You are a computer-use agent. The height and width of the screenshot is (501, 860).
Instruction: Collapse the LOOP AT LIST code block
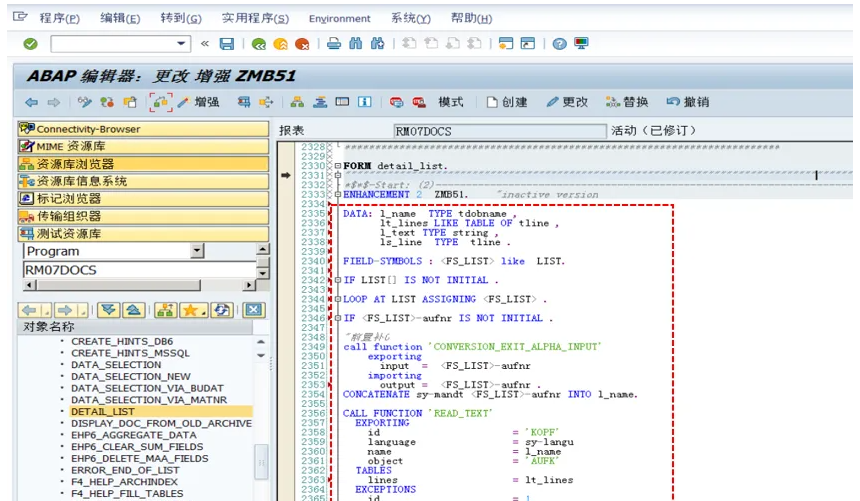(338, 299)
